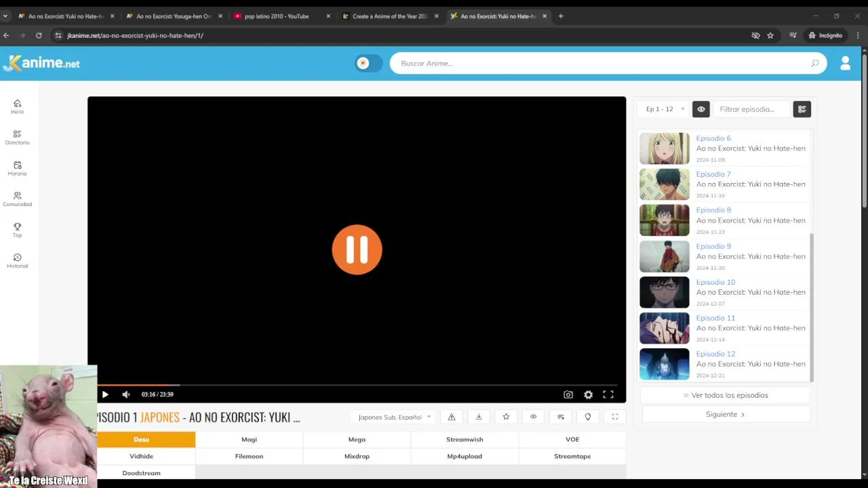Mute the video player volume
The image size is (868, 488).
point(125,394)
